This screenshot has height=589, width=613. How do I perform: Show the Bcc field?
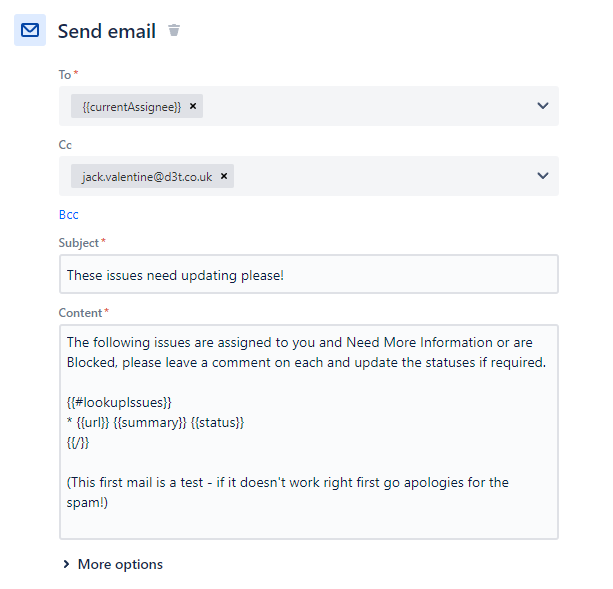tap(68, 215)
